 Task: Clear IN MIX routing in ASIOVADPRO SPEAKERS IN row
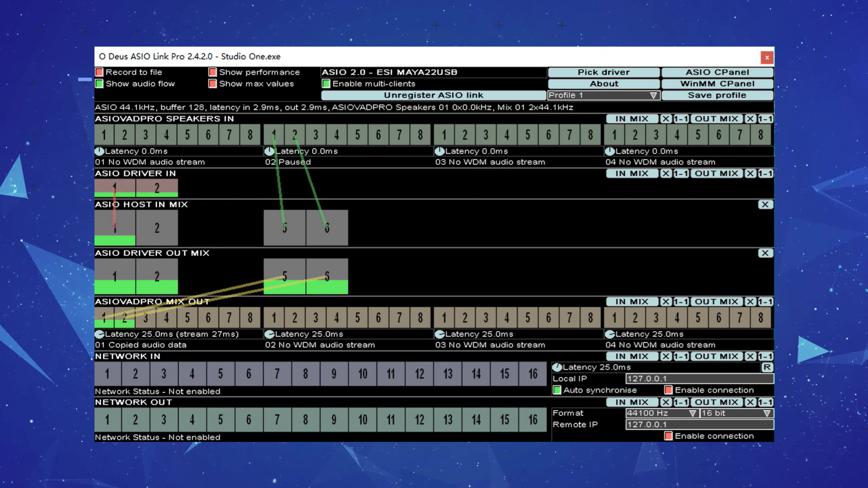[x=665, y=119]
